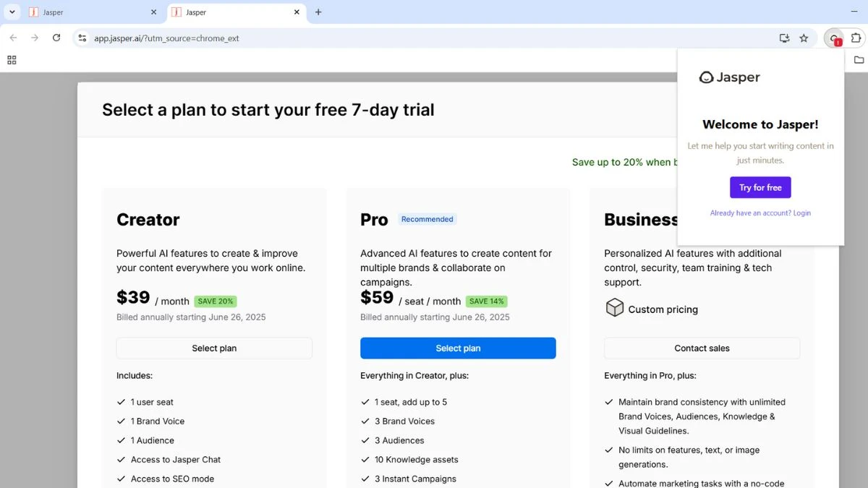Image resolution: width=868 pixels, height=488 pixels.
Task: Switch to the first Jasper tab
Action: [93, 12]
